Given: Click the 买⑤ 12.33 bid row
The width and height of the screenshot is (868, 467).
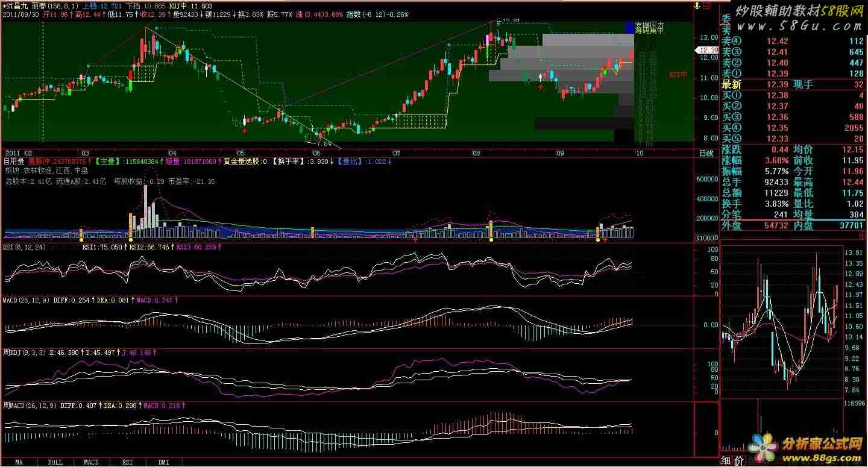Looking at the screenshot, I should (x=793, y=139).
